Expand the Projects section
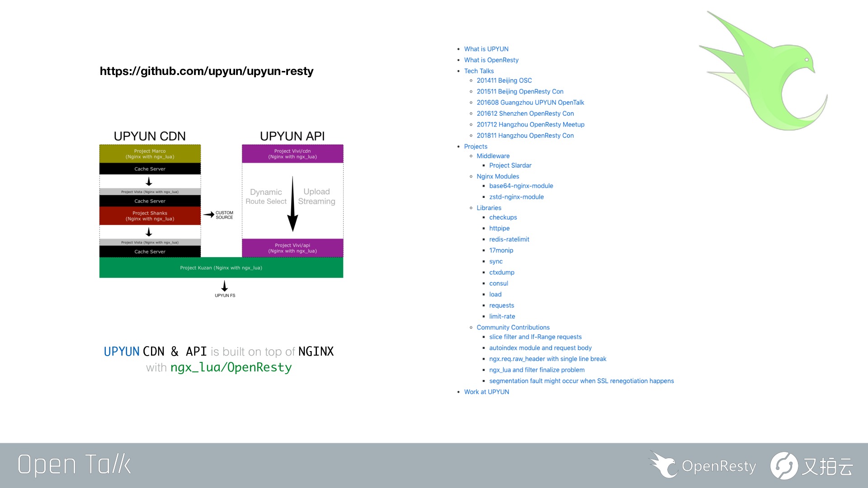 point(476,146)
